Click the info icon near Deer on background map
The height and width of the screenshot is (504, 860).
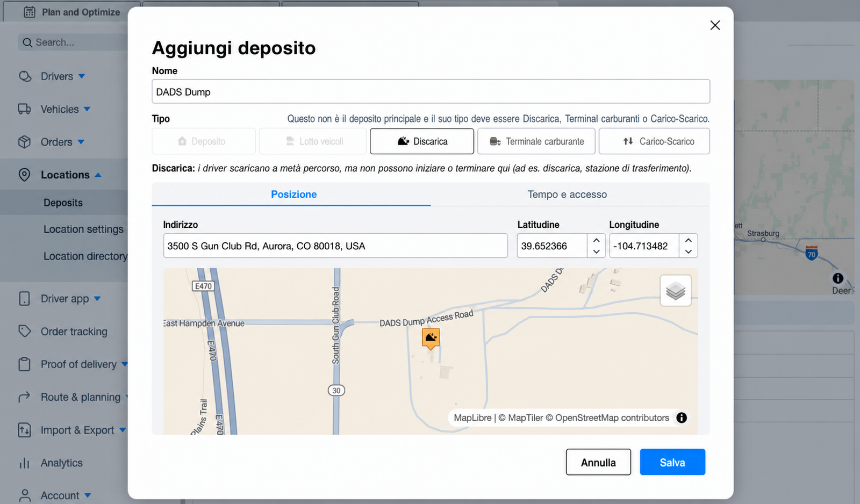click(838, 278)
